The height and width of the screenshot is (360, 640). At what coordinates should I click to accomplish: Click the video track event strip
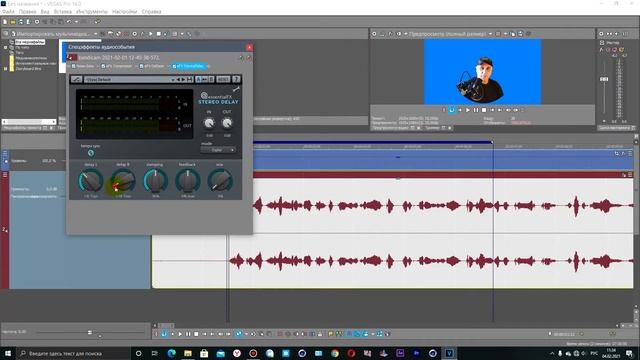443,160
